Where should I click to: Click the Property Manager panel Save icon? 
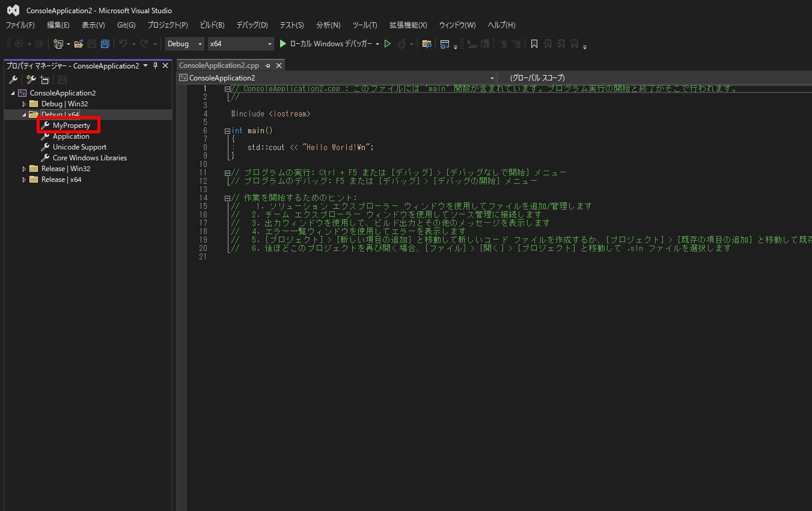point(63,80)
